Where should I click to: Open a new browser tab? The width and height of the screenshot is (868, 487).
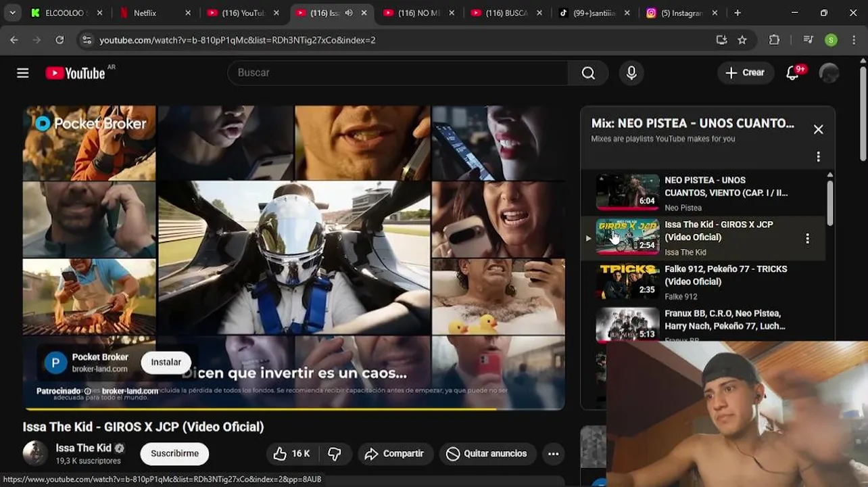coord(738,13)
